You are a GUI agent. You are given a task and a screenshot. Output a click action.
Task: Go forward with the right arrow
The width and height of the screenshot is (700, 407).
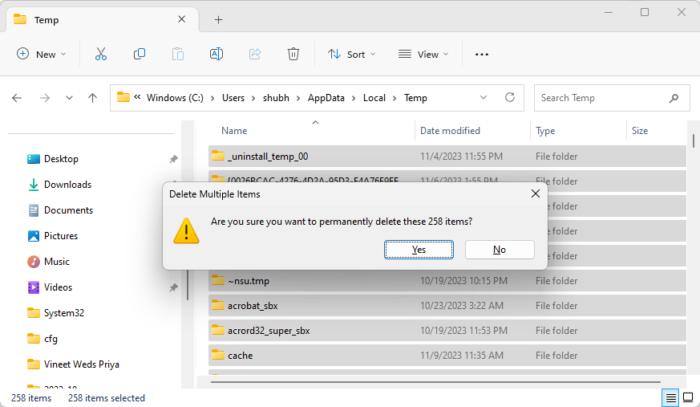pyautogui.click(x=45, y=98)
